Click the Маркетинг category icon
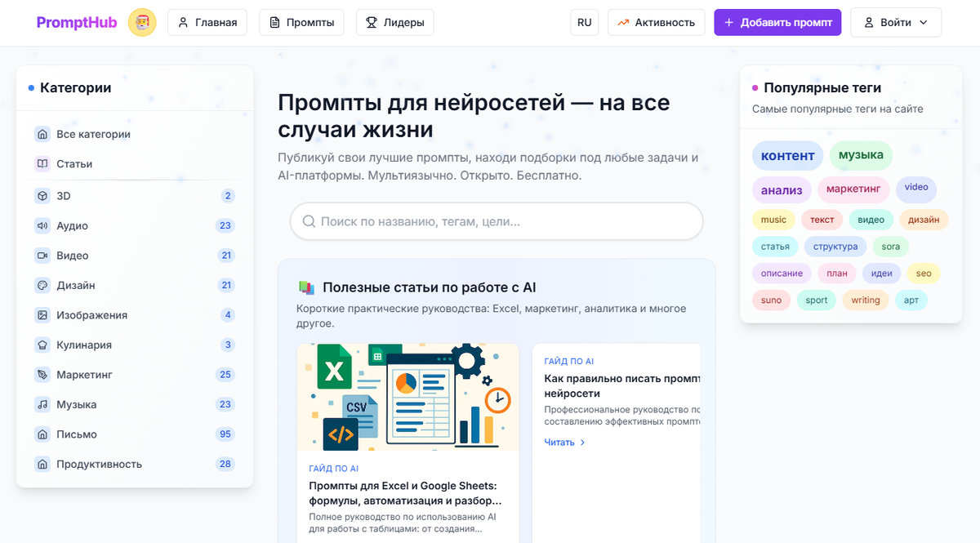This screenshot has height=543, width=980. [x=42, y=375]
